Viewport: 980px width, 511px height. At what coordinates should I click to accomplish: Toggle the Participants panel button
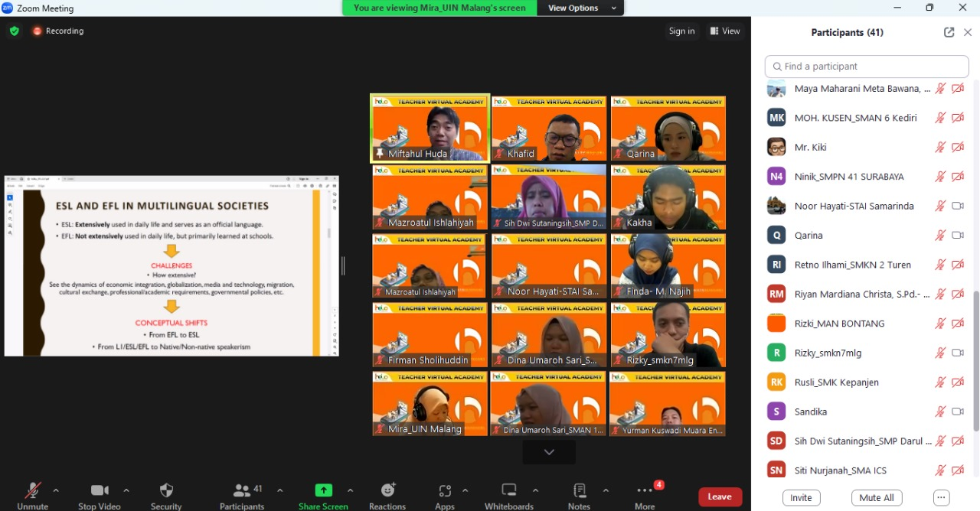(x=242, y=491)
